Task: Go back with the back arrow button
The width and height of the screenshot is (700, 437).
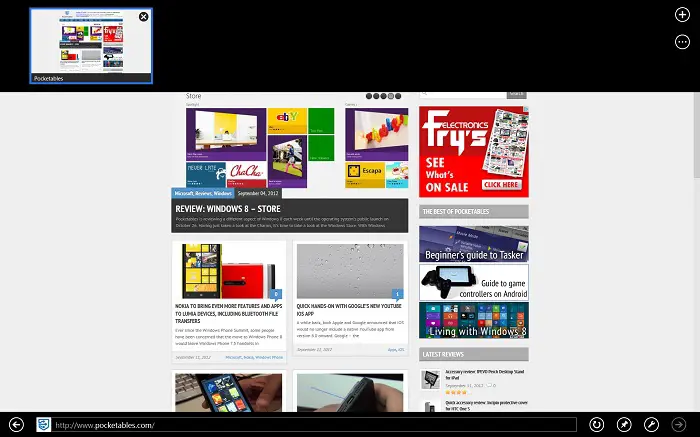Action: click(x=17, y=425)
